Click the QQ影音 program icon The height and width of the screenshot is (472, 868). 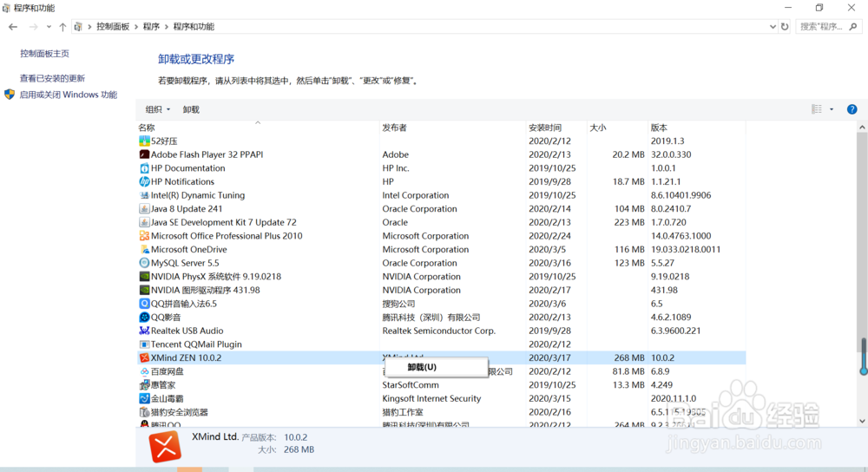pyautogui.click(x=144, y=317)
